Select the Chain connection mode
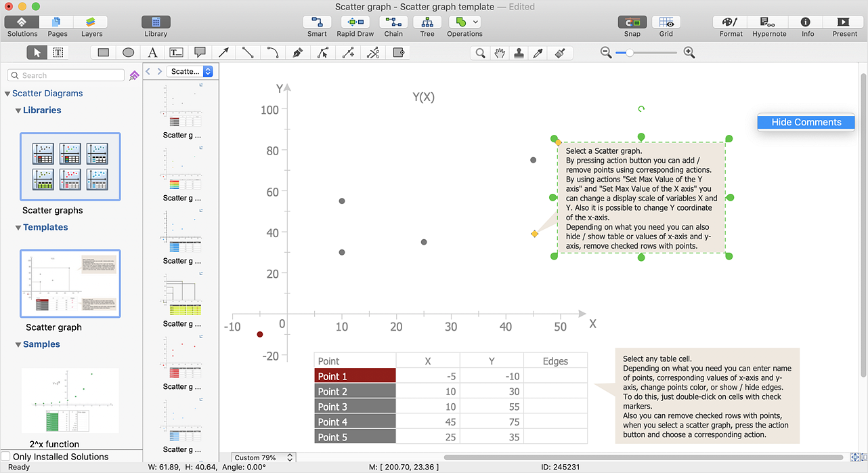 point(393,22)
